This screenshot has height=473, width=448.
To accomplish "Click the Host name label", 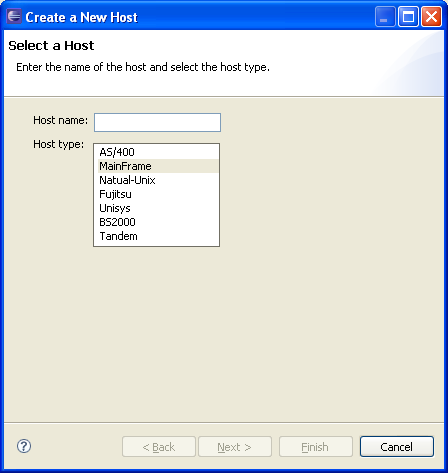I will [60, 120].
